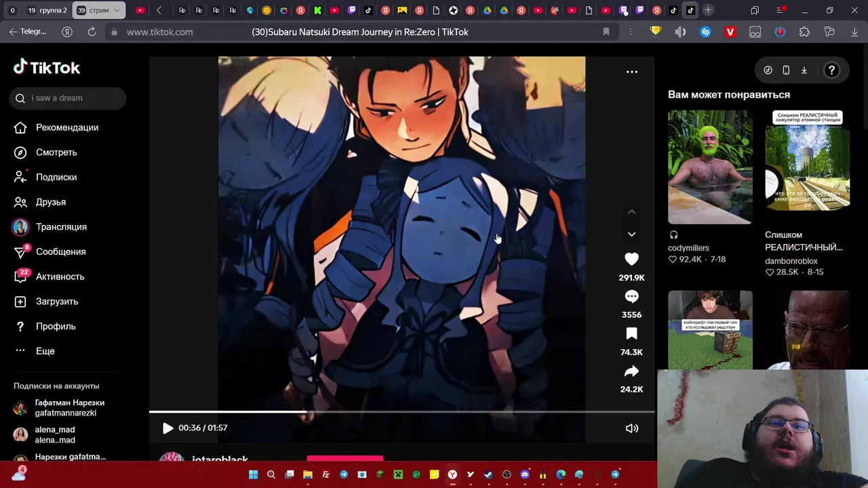The image size is (868, 488).
Task: Click the www.tiktok.com address bar
Action: [159, 32]
